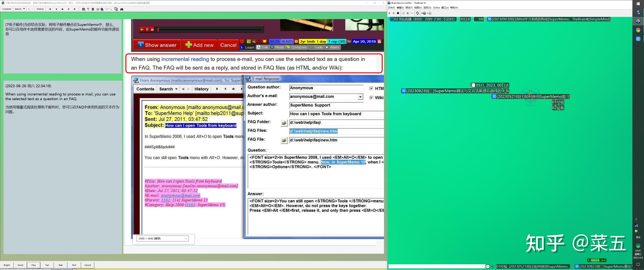Click the clock history icon beside search box
644x270 pixels.
[487, 266]
